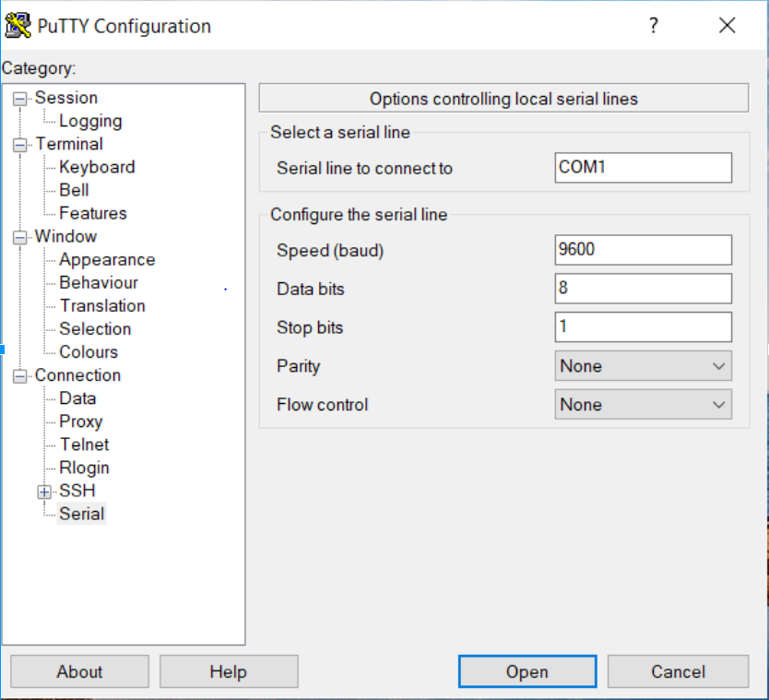Click the serial line COM1 field
Viewport: 769px width, 700px height.
pos(643,168)
